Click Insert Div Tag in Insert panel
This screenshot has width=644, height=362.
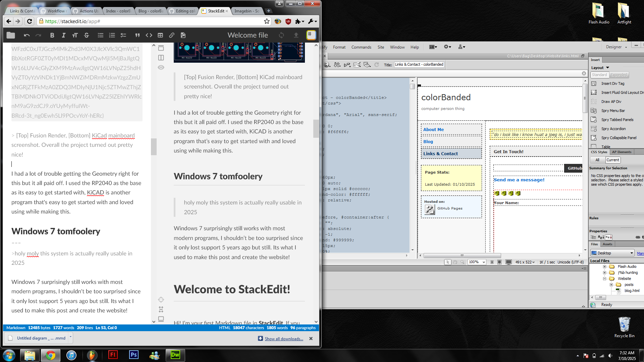pos(612,83)
